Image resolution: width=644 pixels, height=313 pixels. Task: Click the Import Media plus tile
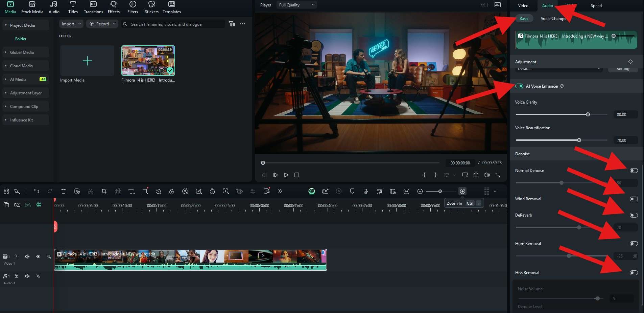click(x=87, y=61)
